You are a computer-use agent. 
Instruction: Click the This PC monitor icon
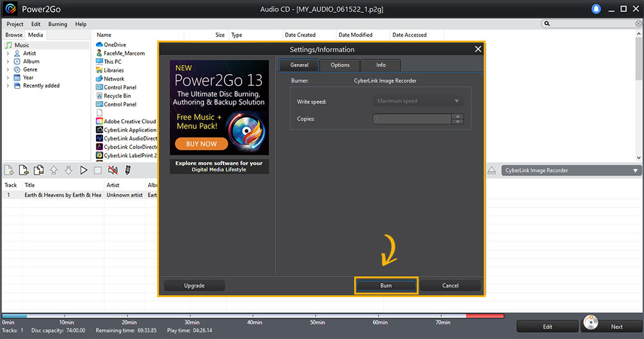click(x=99, y=62)
